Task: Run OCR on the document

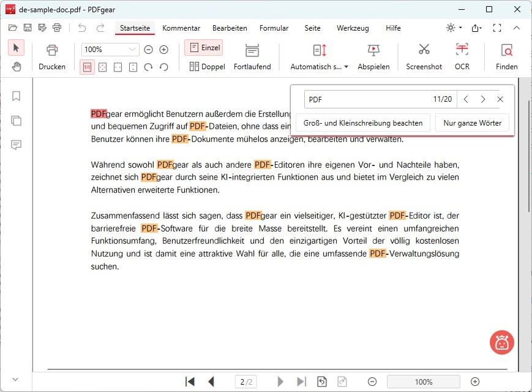Action: pyautogui.click(x=462, y=57)
